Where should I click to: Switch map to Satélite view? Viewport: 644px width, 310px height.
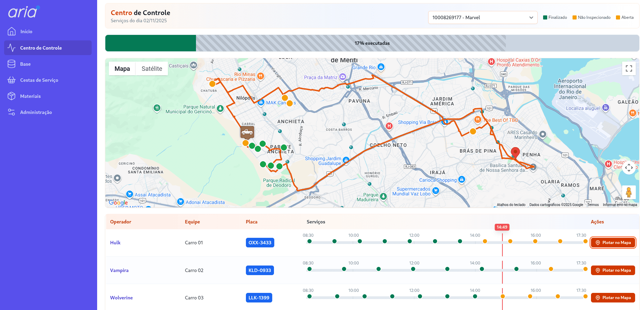[152, 69]
